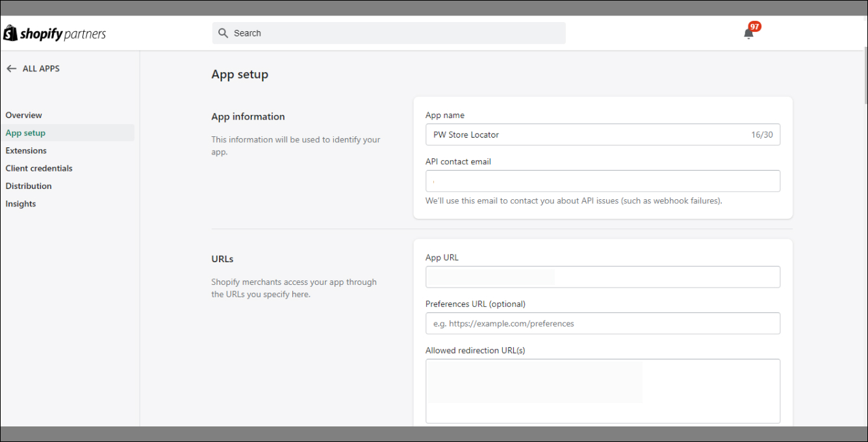
Task: Click the Preferences URL (optional) label
Action: tap(476, 304)
